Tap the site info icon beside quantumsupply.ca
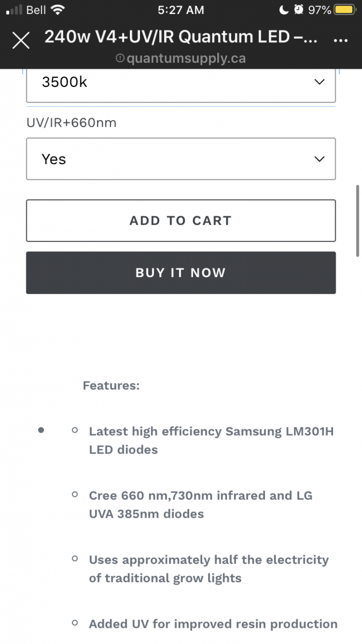The width and height of the screenshot is (362, 644). (120, 58)
